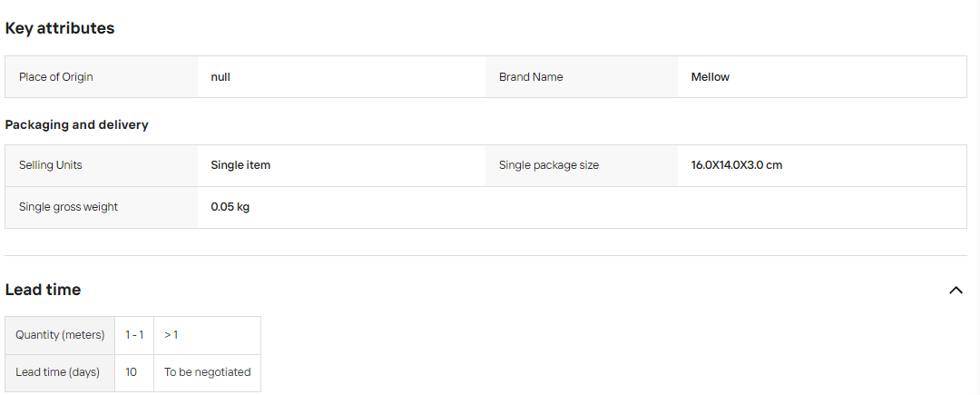Image resolution: width=980 pixels, height=395 pixels.
Task: Select the Brand Name label cell
Action: coord(582,77)
